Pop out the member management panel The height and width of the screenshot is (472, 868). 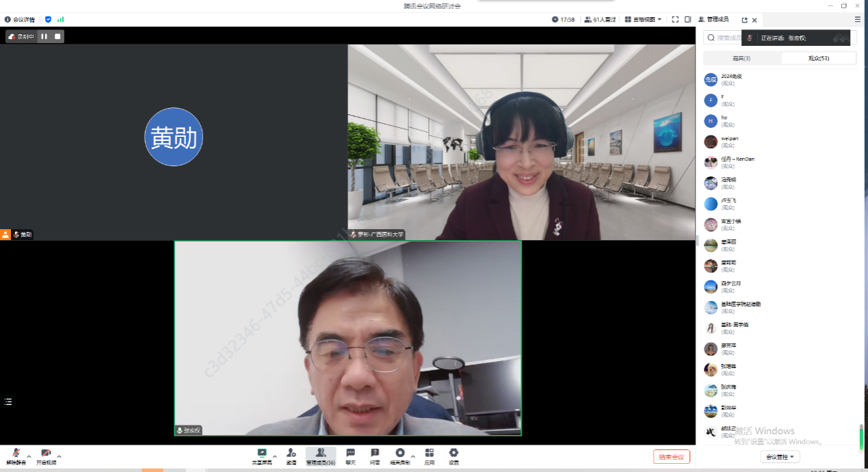[744, 21]
